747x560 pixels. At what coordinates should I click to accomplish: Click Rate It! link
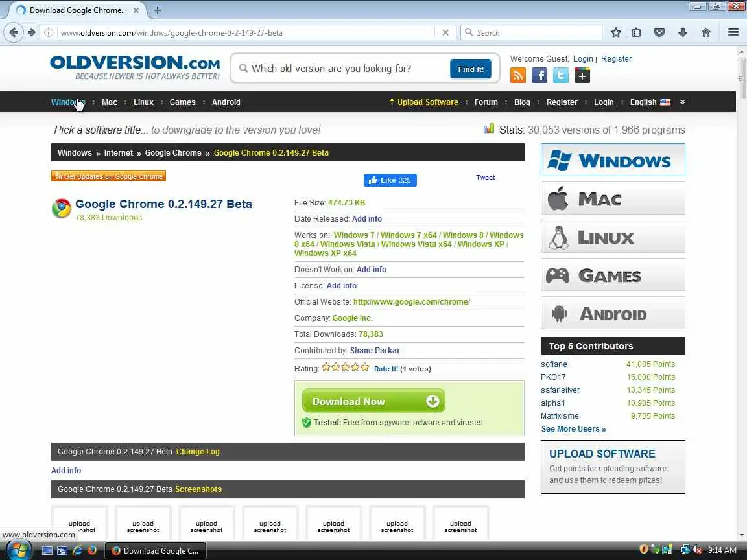(x=386, y=369)
